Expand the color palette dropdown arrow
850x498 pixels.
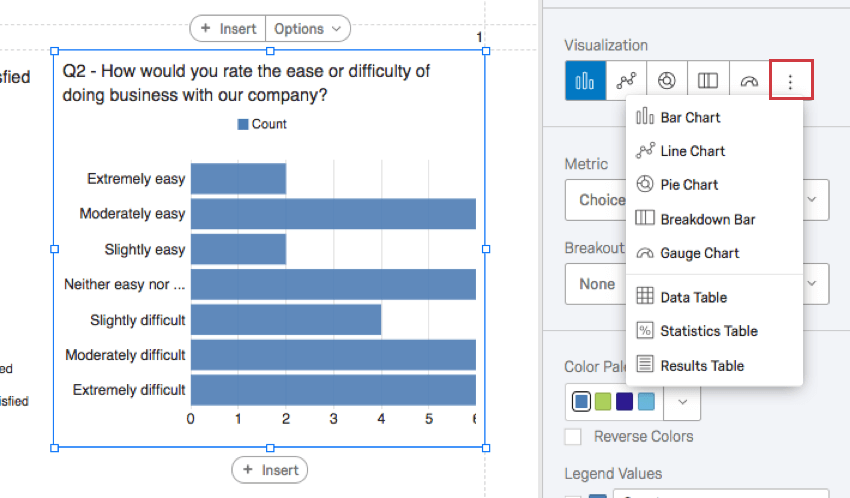(682, 402)
